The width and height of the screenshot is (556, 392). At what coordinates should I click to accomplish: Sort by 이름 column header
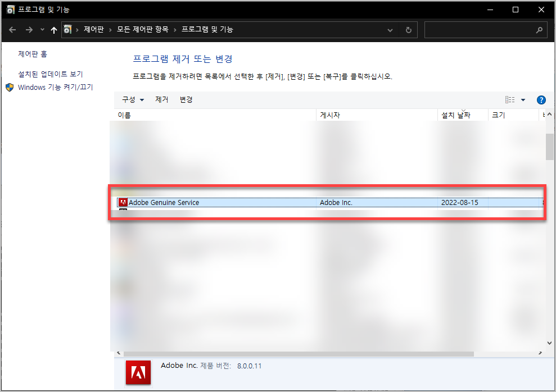(215, 115)
